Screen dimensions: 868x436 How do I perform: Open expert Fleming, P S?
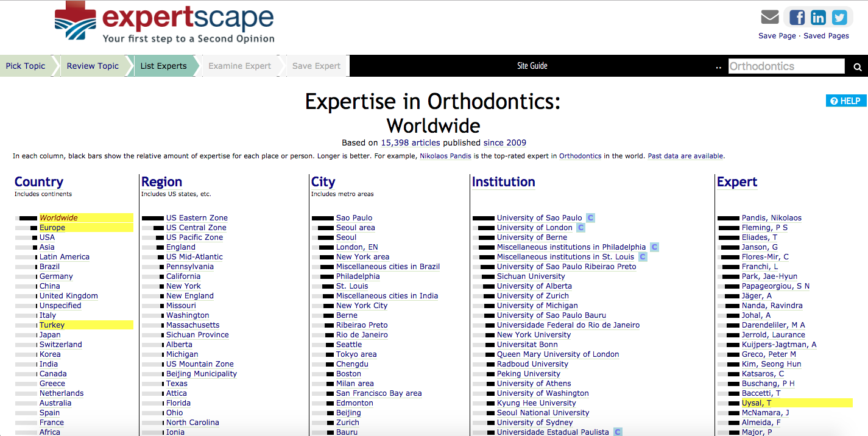coord(764,228)
